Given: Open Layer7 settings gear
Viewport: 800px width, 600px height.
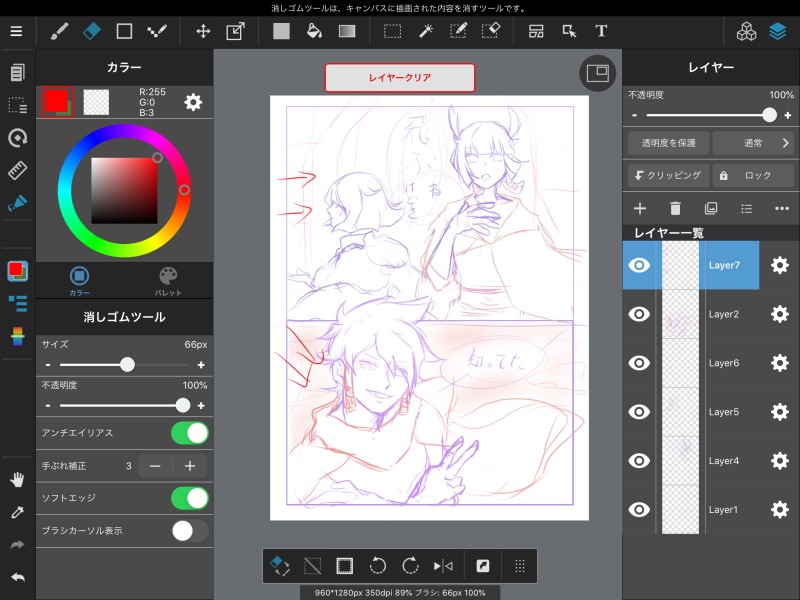Looking at the screenshot, I should click(780, 265).
